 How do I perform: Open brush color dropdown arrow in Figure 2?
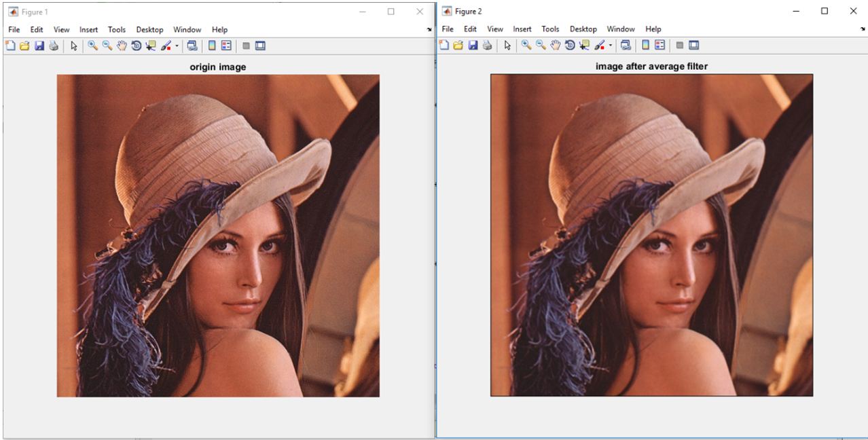(611, 45)
